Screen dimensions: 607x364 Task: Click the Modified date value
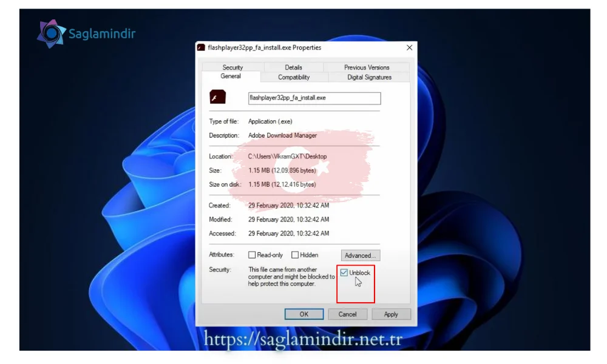click(x=288, y=220)
